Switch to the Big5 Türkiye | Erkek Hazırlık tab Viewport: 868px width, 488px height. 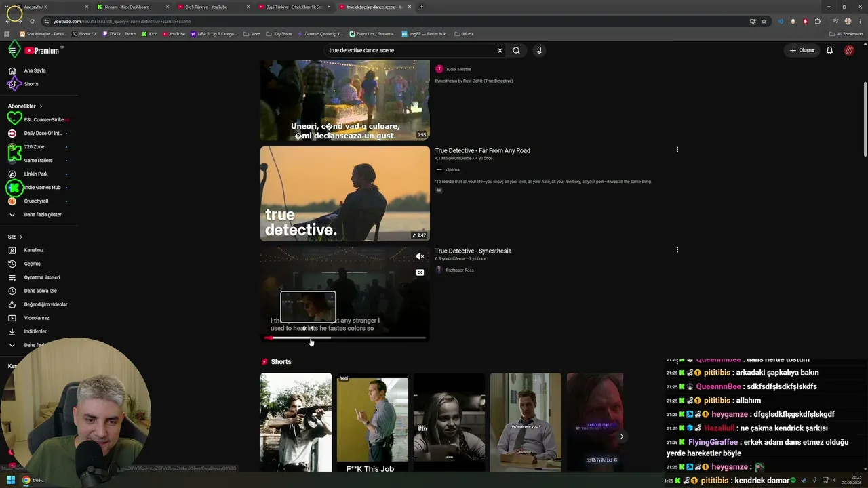(x=294, y=7)
